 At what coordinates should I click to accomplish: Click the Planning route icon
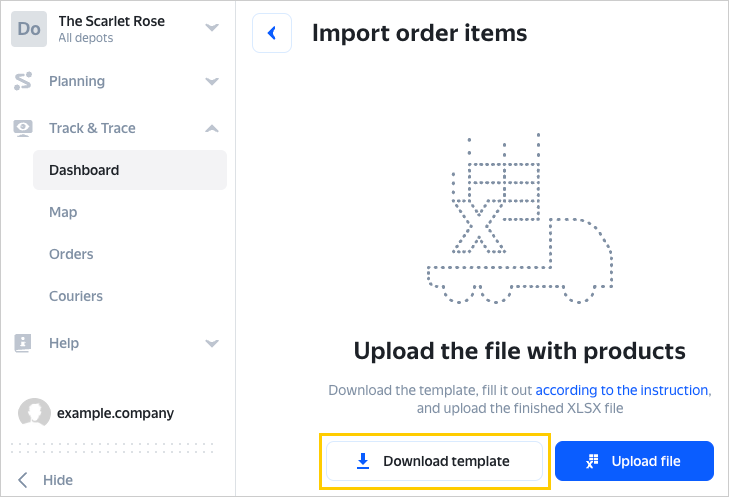23,81
